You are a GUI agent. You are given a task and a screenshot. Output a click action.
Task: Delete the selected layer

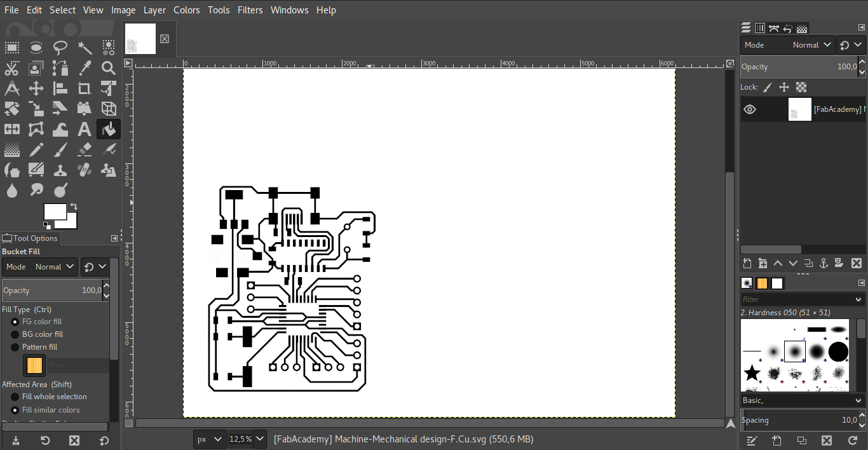[855, 263]
